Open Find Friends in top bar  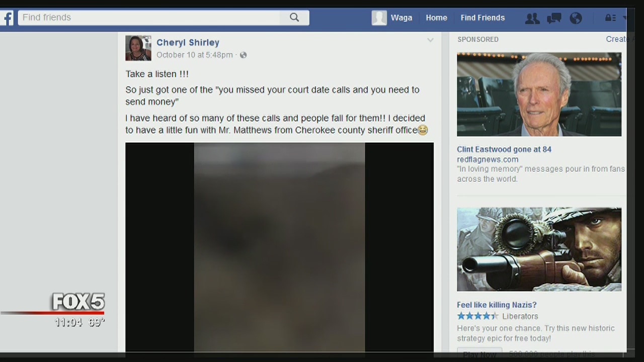point(482,18)
